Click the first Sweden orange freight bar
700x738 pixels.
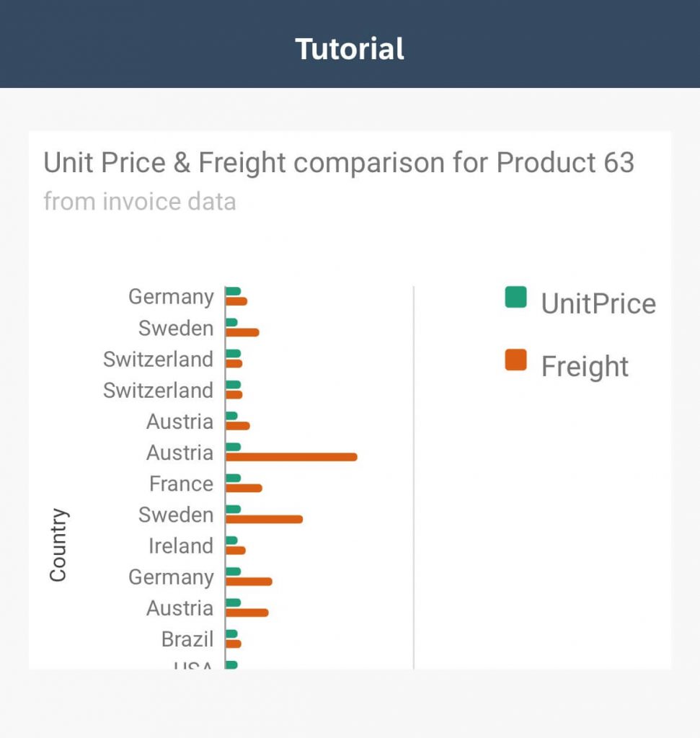pos(242,332)
